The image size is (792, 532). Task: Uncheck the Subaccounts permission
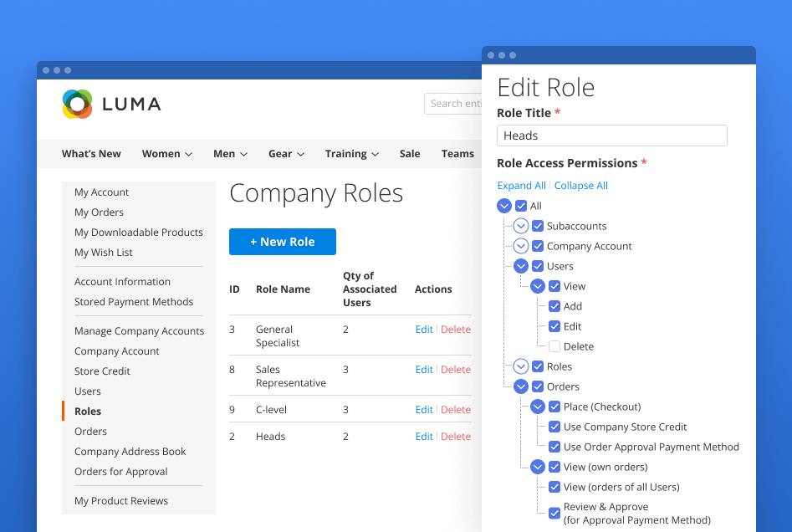coord(538,226)
